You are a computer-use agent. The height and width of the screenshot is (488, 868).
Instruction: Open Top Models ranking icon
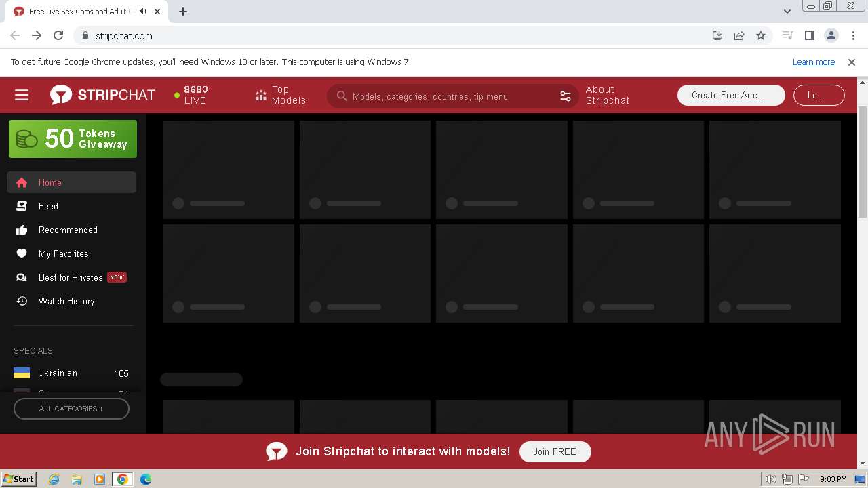(261, 96)
